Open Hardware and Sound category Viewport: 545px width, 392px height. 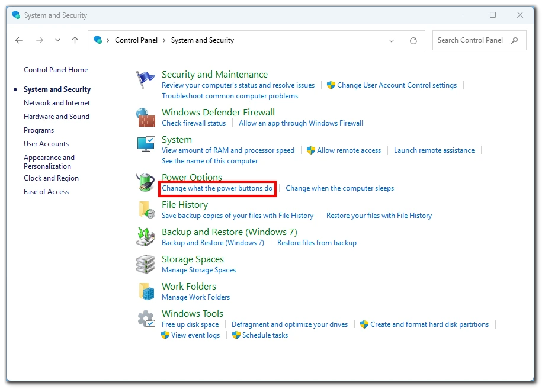[56, 117]
